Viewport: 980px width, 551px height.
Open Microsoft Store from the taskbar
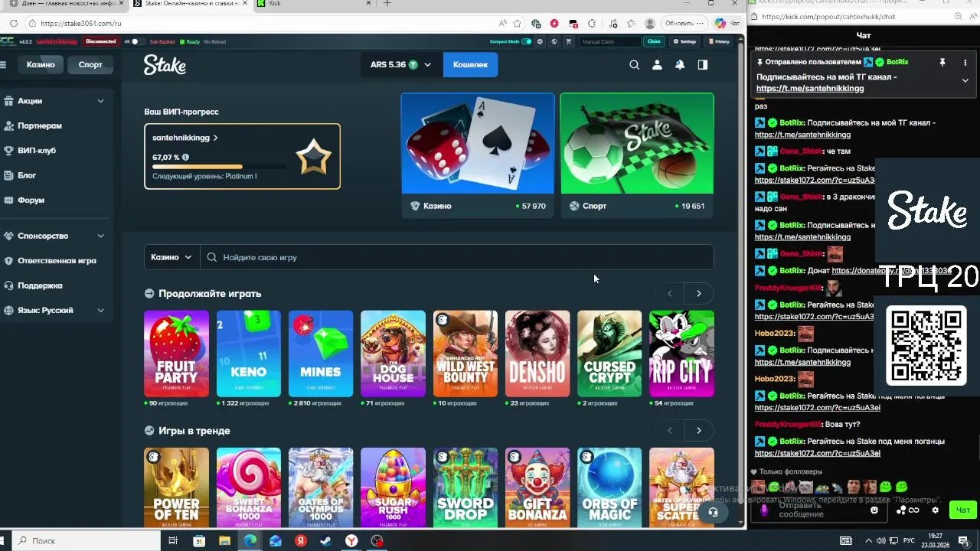pos(199,541)
